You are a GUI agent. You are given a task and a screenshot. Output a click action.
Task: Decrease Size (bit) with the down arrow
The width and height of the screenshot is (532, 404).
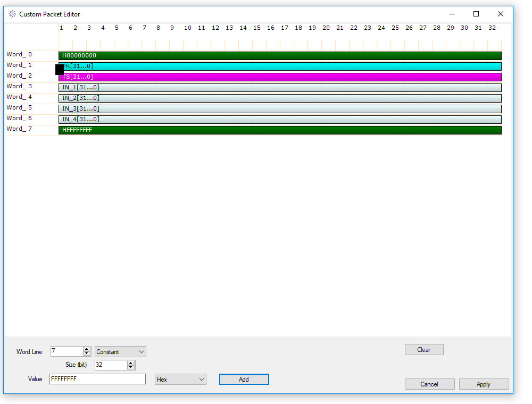coord(131,367)
